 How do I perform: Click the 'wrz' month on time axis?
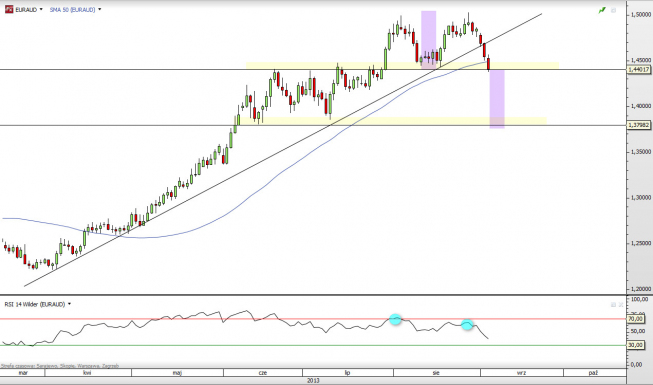521,372
